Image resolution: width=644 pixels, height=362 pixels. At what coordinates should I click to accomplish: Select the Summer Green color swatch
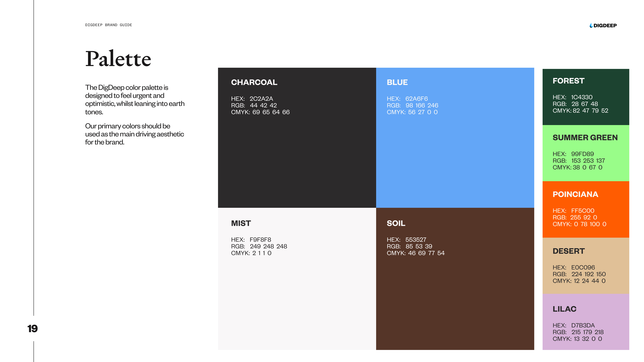coord(586,153)
